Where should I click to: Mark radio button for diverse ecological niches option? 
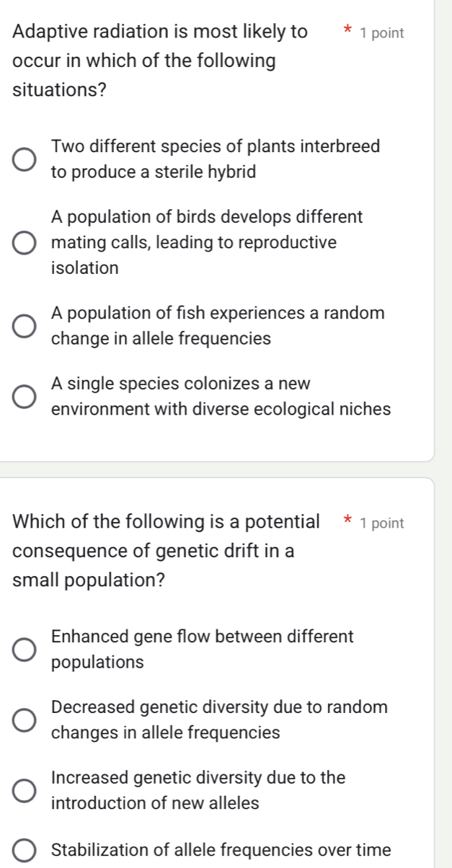coord(25,397)
